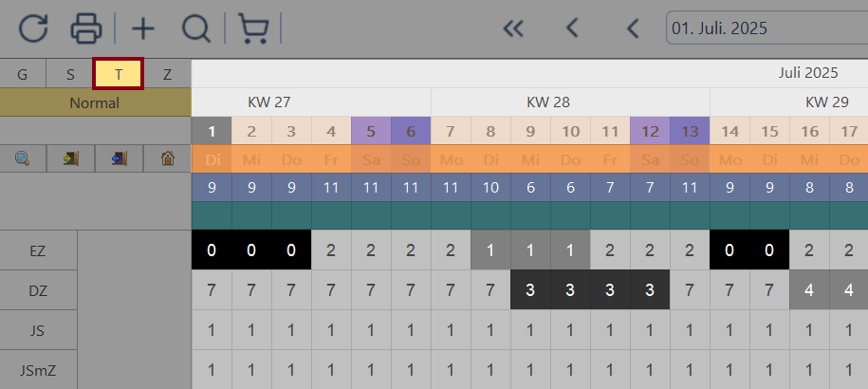Switch to the G tab
Screen dimensions: 868x389
(x=23, y=74)
